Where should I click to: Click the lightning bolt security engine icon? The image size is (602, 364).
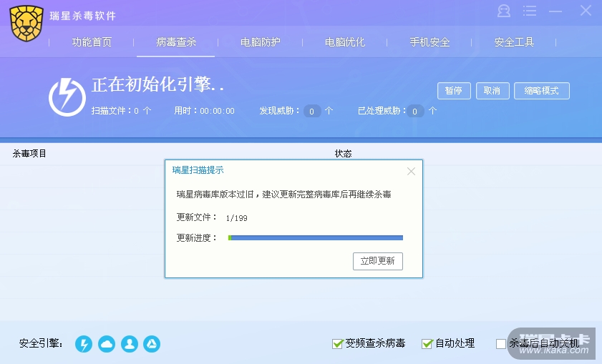84,344
